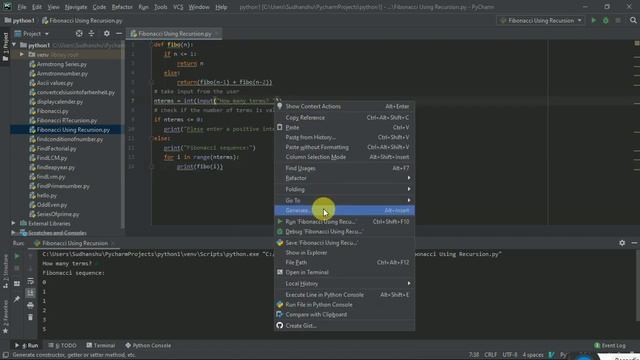Click Generate... in context menu
640x360 pixels.
pos(344,210)
